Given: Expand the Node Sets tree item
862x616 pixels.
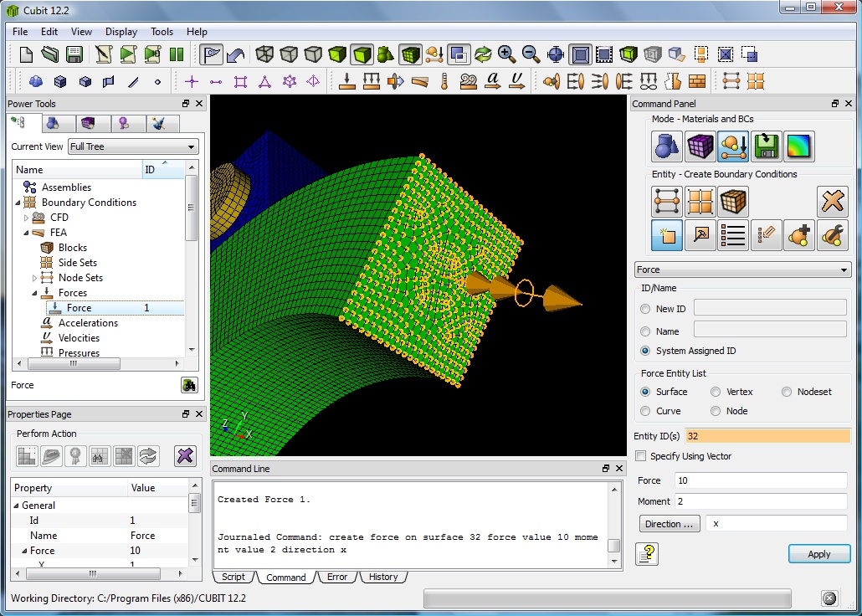Looking at the screenshot, I should [35, 278].
